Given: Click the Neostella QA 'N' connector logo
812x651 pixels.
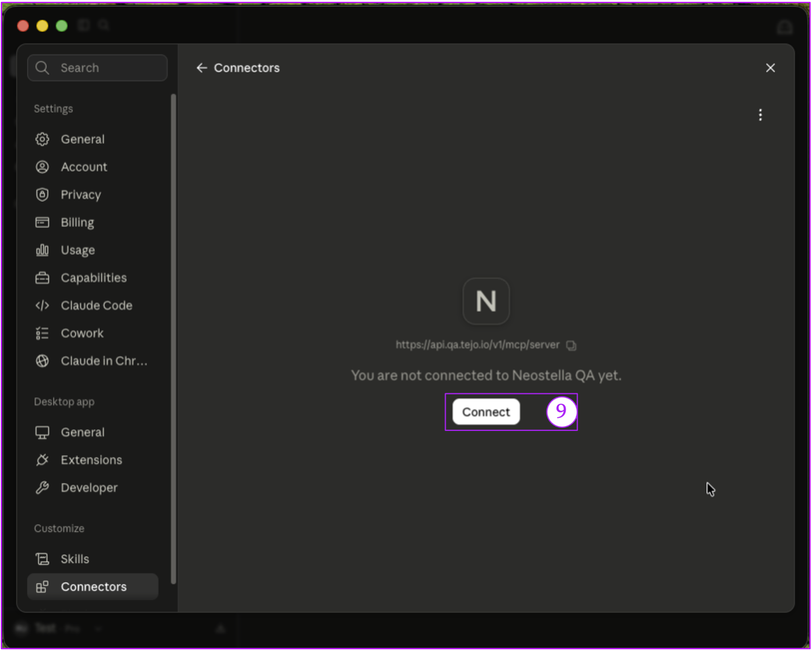Looking at the screenshot, I should click(486, 301).
